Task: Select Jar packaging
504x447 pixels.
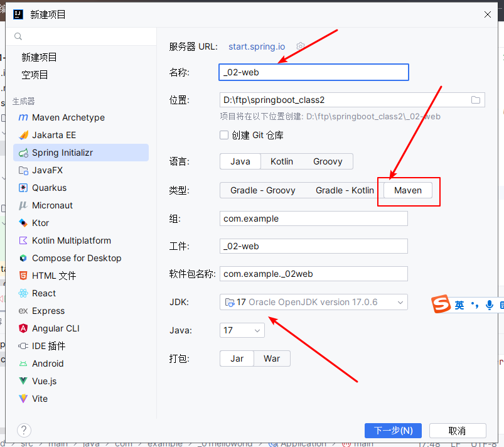Action: pos(237,358)
